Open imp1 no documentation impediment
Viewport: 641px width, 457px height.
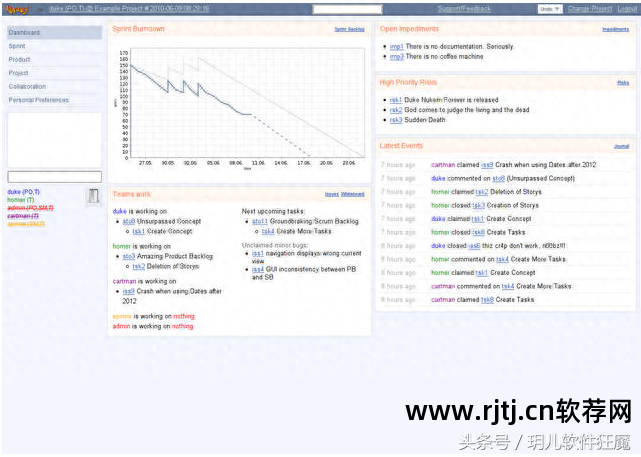pos(397,47)
